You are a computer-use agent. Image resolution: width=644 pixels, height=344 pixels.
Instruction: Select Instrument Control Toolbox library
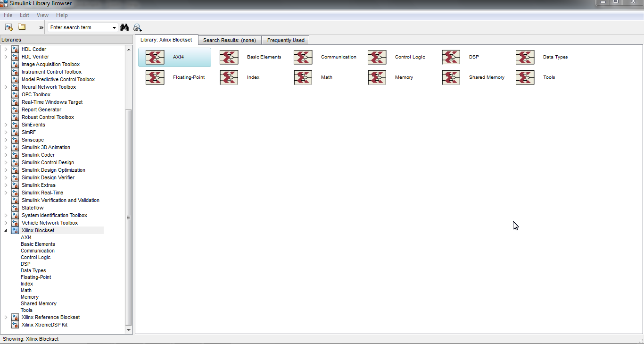(51, 72)
